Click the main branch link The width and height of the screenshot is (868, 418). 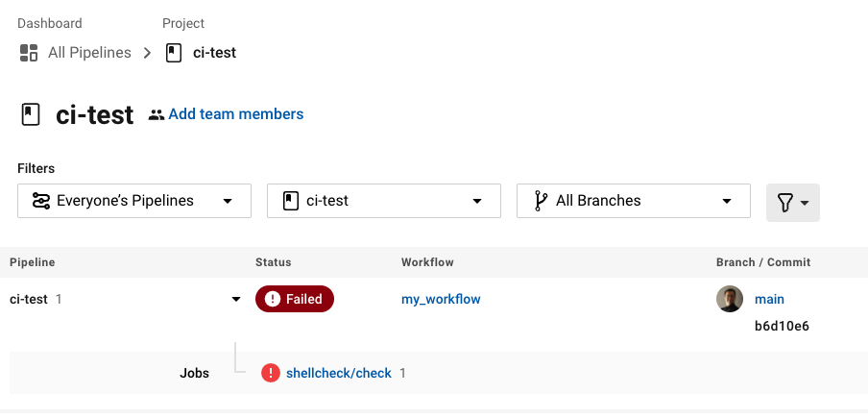[769, 300]
